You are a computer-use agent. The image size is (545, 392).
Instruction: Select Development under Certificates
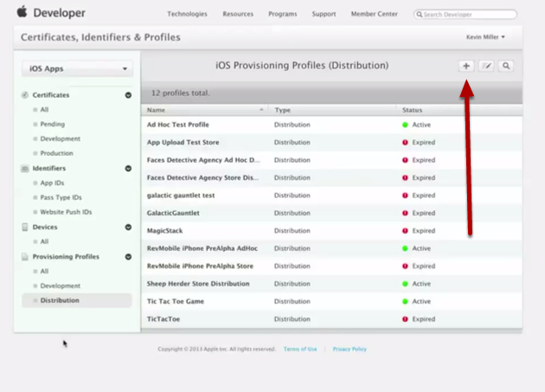pos(61,138)
